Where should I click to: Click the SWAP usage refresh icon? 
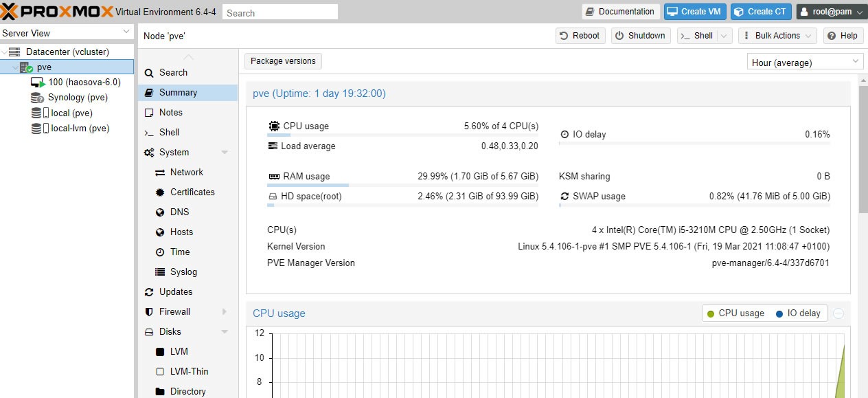[x=565, y=196]
